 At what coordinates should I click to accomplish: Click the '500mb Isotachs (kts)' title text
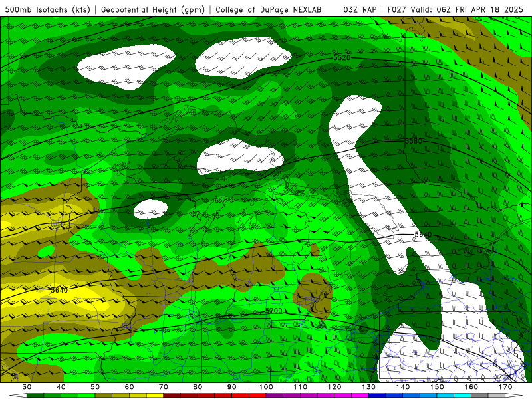pyautogui.click(x=48, y=9)
